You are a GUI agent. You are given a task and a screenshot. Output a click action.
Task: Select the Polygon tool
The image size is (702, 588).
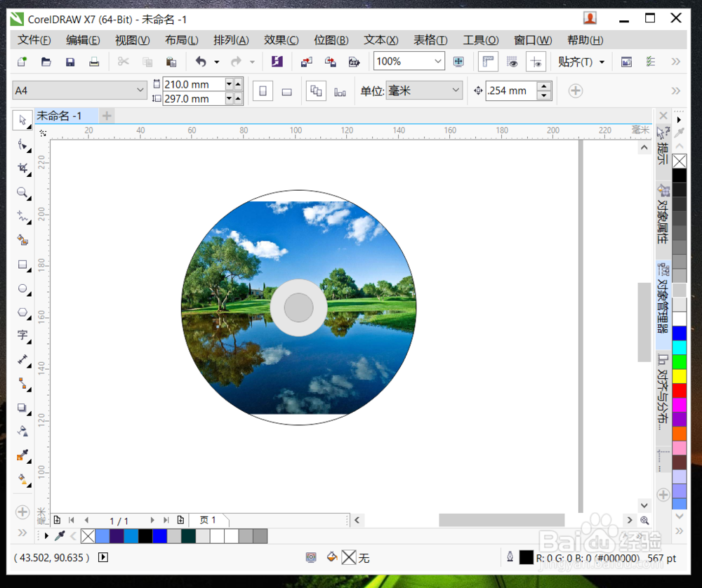click(x=22, y=313)
